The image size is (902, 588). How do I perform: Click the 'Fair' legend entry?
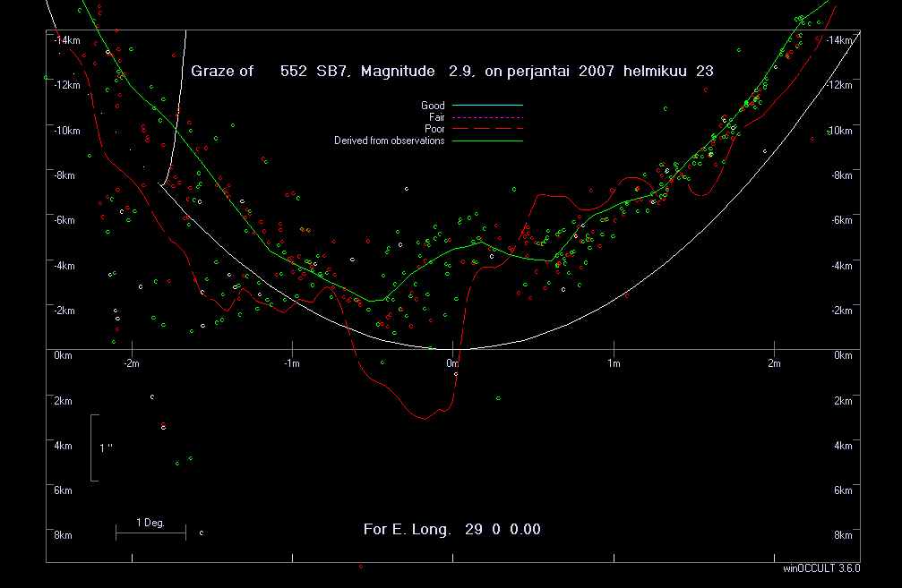pyautogui.click(x=436, y=117)
